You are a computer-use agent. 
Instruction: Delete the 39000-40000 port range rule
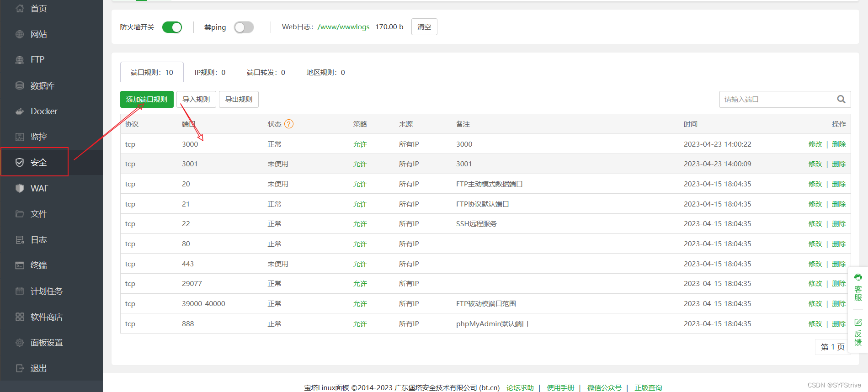point(839,303)
